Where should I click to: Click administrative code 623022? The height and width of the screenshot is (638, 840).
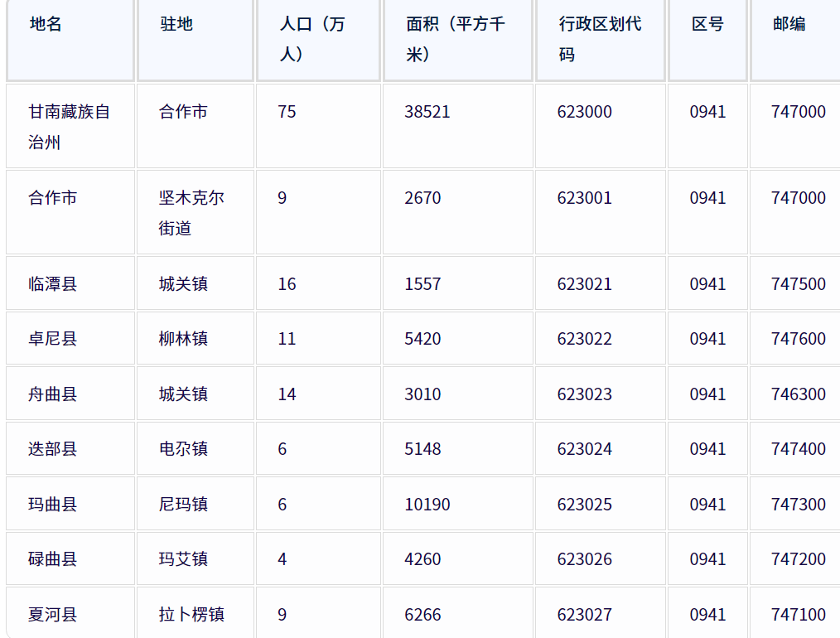[585, 339]
